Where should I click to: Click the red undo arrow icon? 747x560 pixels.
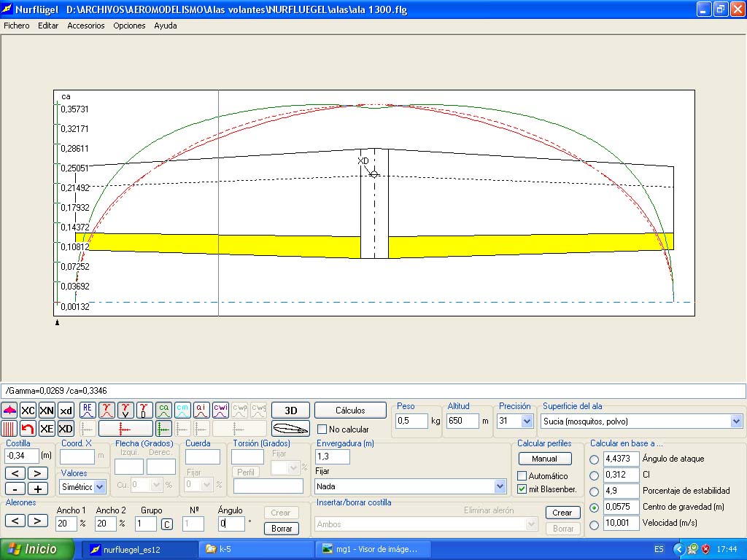click(x=28, y=429)
